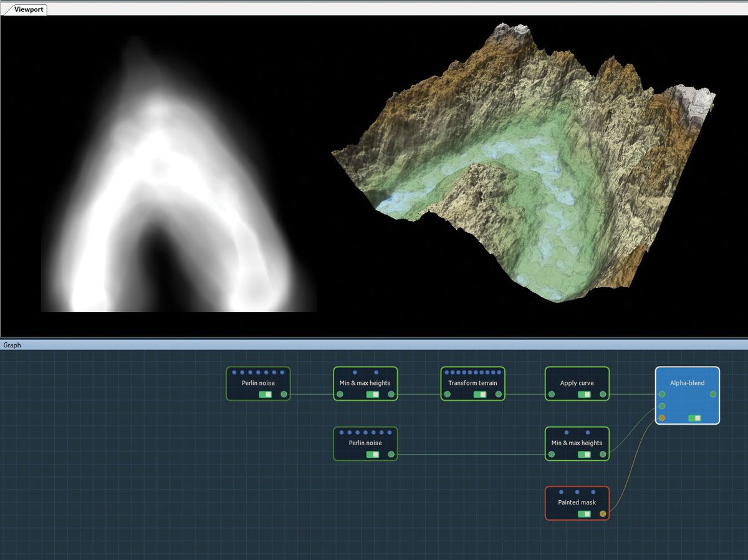Click the orange mask input socket on Alpha-blend
This screenshot has width=748, height=560.
click(x=661, y=417)
